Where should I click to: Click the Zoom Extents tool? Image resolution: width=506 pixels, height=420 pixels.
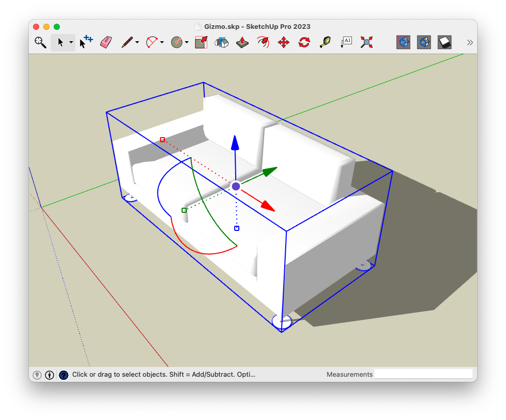367,42
